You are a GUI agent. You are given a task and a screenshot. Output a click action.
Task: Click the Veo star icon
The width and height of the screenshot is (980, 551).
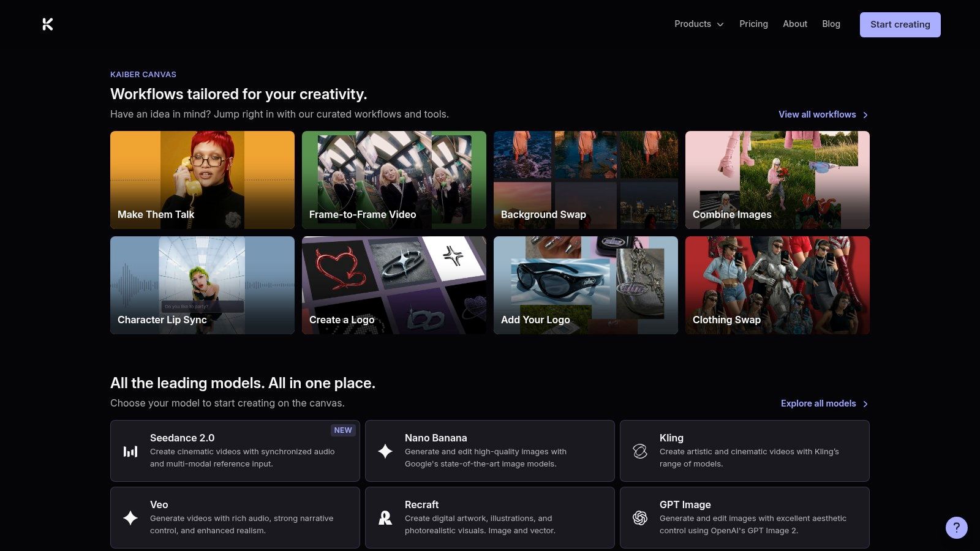(130, 518)
